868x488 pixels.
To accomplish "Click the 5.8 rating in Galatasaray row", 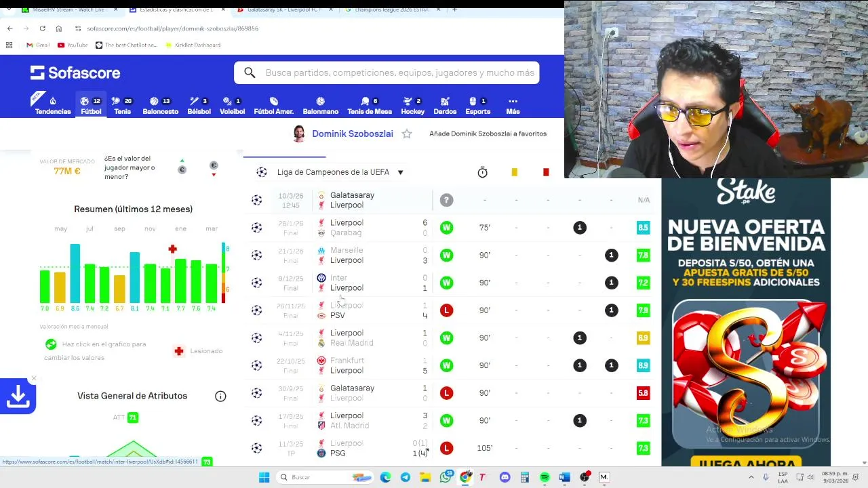I will (643, 393).
